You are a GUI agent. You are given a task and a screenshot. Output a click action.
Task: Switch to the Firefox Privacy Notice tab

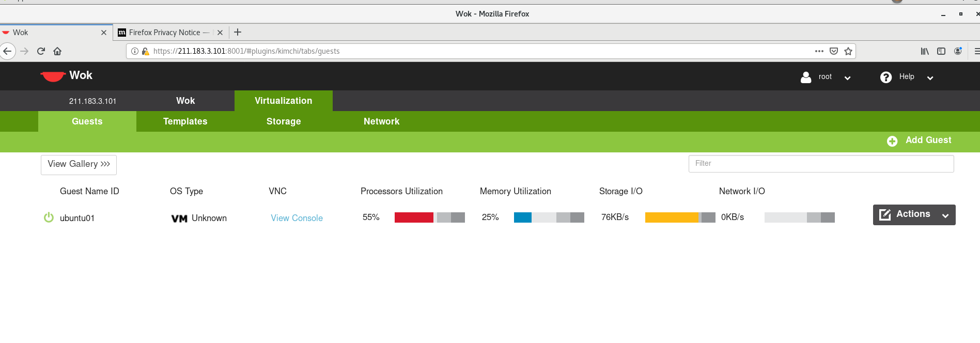pos(170,33)
